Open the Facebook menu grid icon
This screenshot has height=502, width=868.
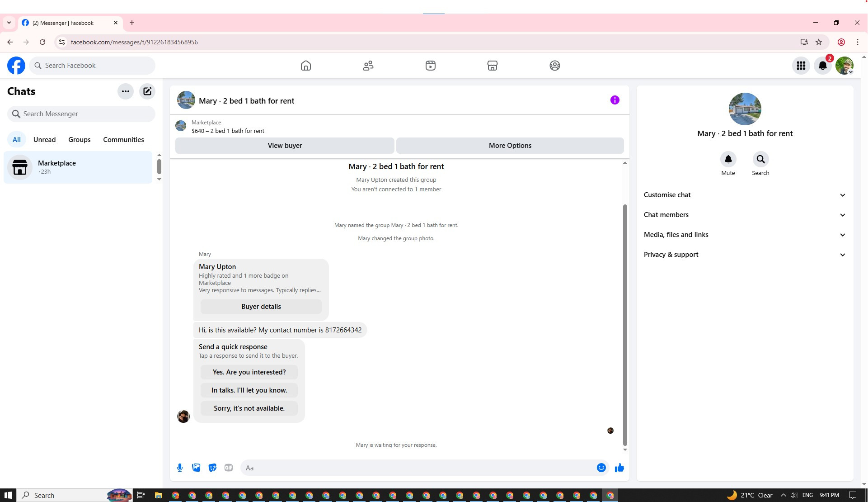801,66
